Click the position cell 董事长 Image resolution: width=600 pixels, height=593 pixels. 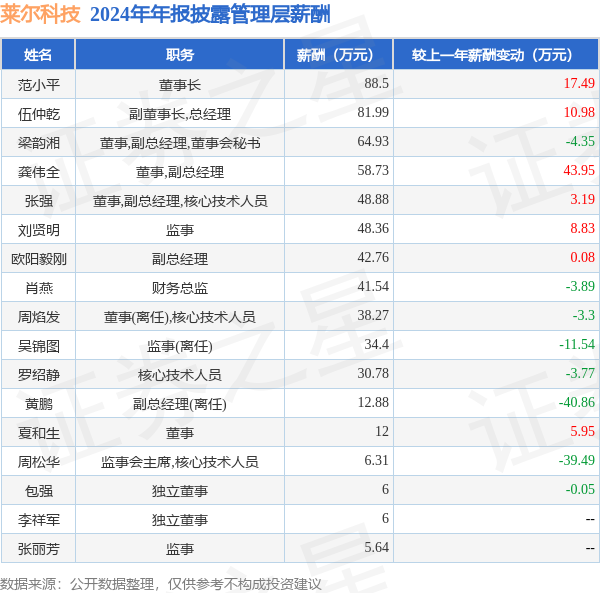click(x=180, y=85)
